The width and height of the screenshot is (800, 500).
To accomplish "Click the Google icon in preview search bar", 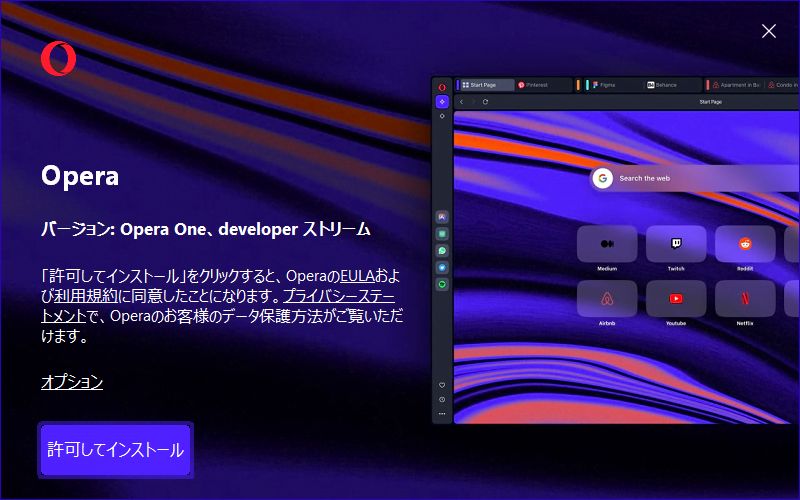I will [x=603, y=178].
